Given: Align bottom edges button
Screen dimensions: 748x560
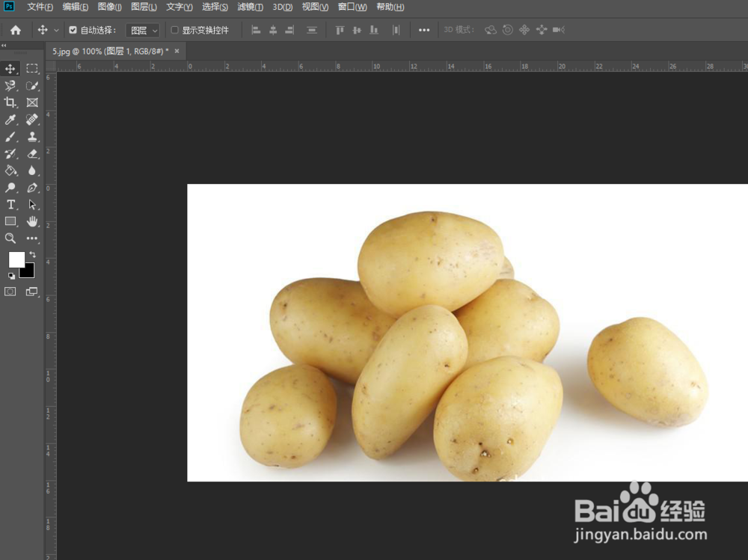Looking at the screenshot, I should (x=374, y=30).
